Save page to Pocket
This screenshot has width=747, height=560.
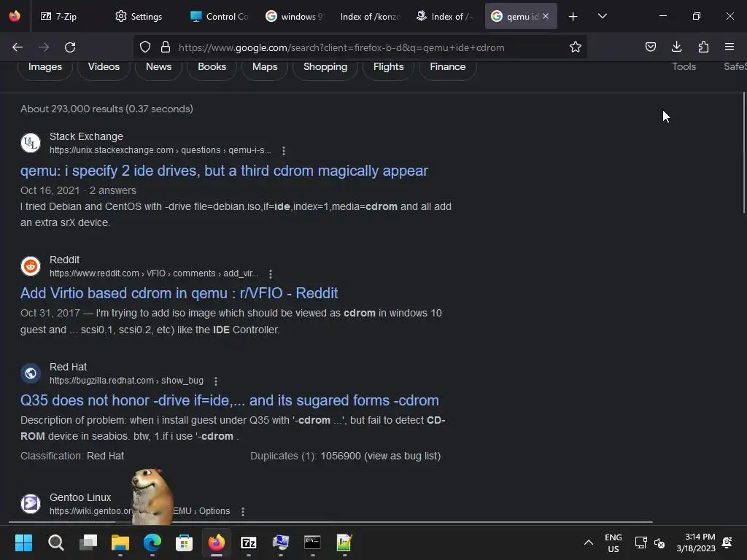650,47
